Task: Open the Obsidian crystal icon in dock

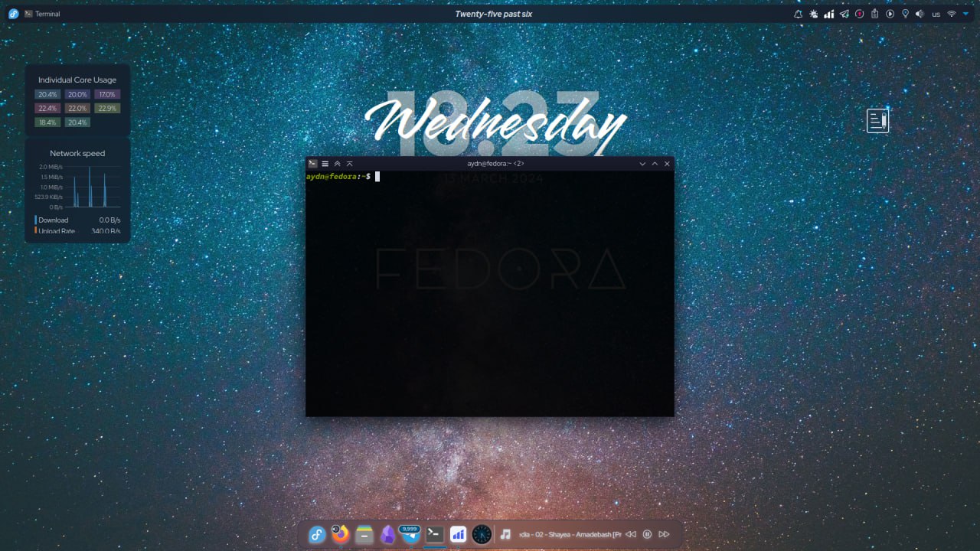Action: coord(387,534)
